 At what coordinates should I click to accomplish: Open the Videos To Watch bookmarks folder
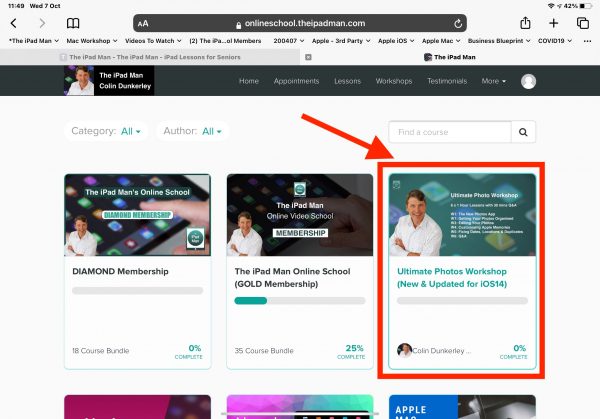pos(153,41)
